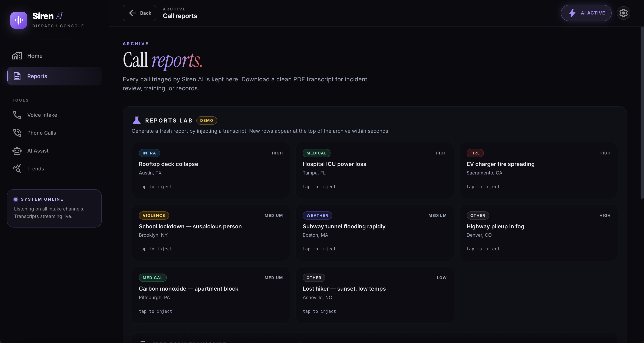The height and width of the screenshot is (343, 644).
Task: Open AI Assist robot icon
Action: pyautogui.click(x=17, y=151)
